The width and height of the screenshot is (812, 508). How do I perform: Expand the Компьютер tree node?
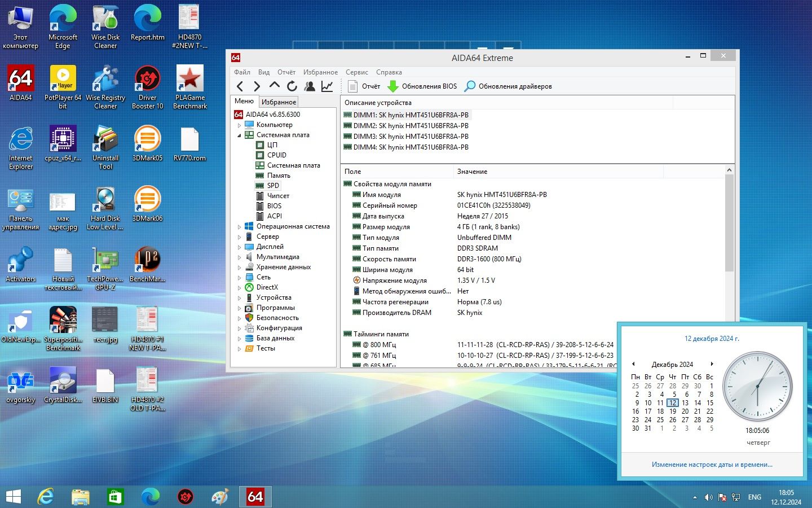point(239,125)
